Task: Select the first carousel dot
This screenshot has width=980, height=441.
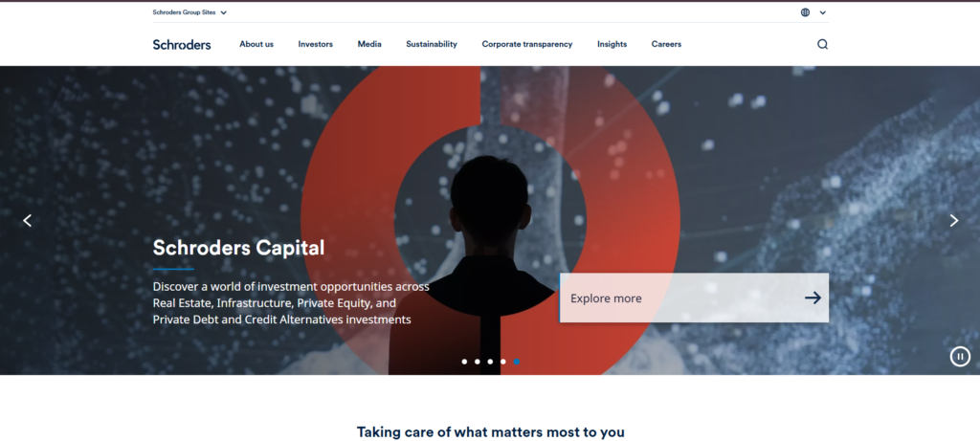Action: [x=464, y=362]
